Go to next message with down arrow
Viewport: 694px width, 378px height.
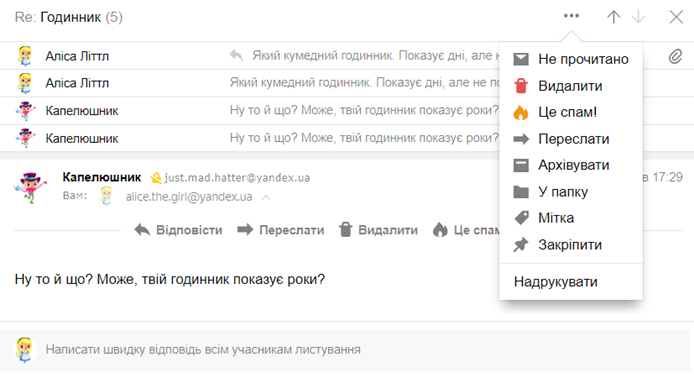coord(638,17)
